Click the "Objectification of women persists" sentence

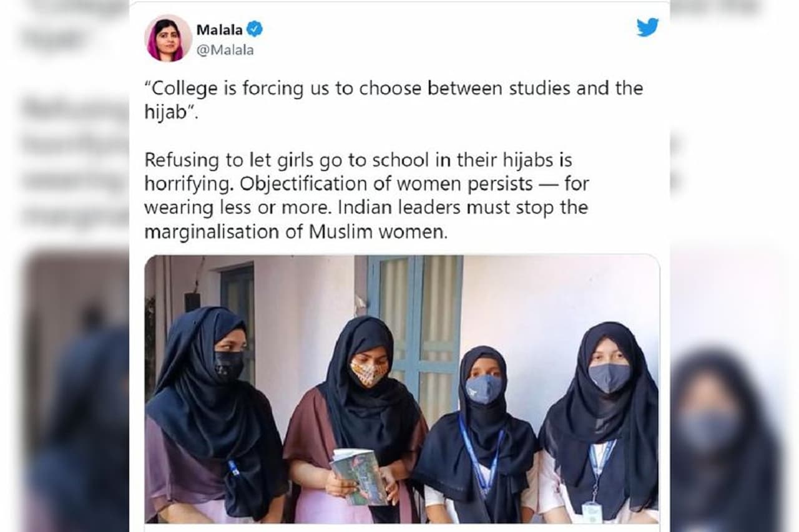[x=386, y=185]
